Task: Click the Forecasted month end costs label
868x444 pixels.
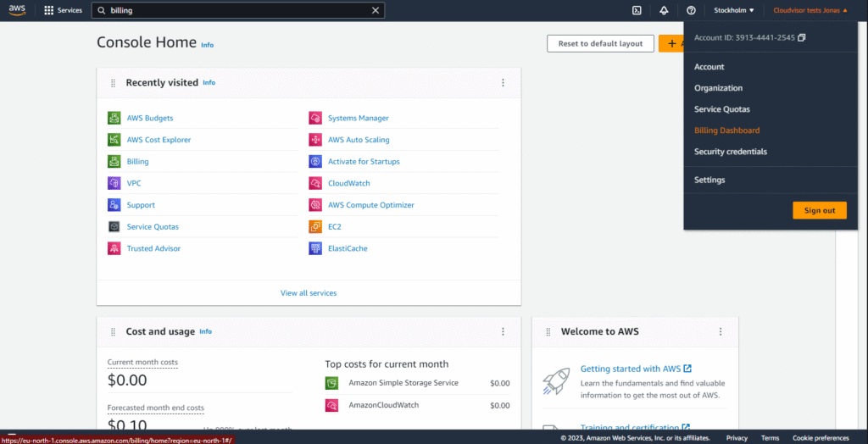Action: (x=156, y=408)
